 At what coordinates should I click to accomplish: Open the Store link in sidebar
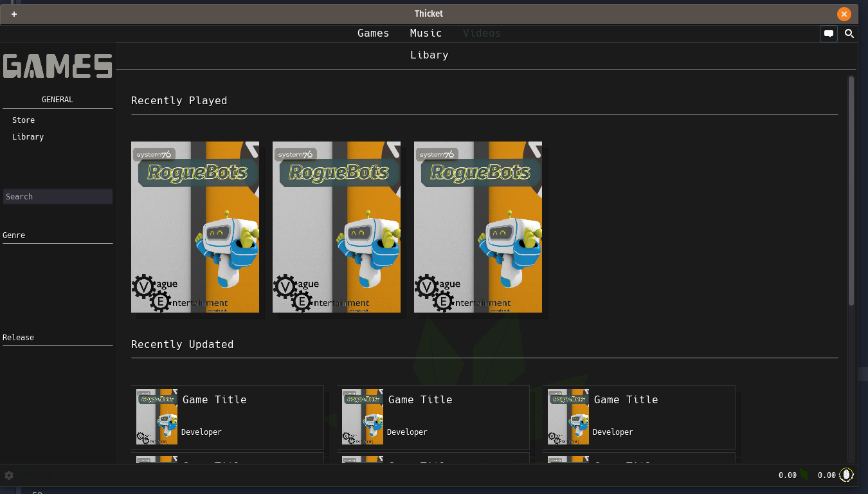click(x=24, y=120)
